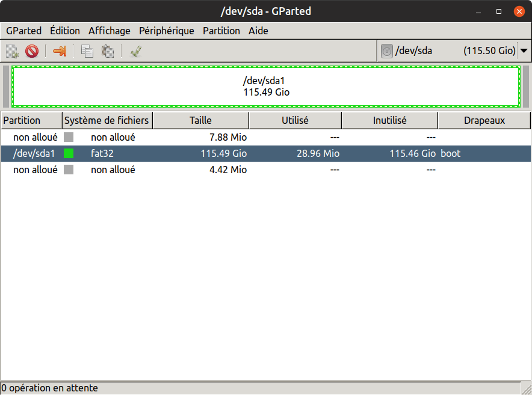Open the GParted menu
The image size is (532, 395).
pos(23,31)
